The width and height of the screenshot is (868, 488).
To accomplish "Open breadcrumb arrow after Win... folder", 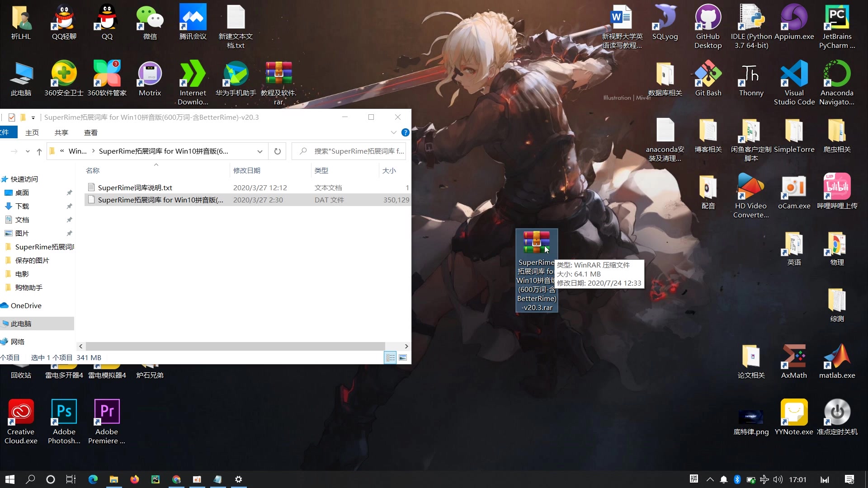I will 93,151.
